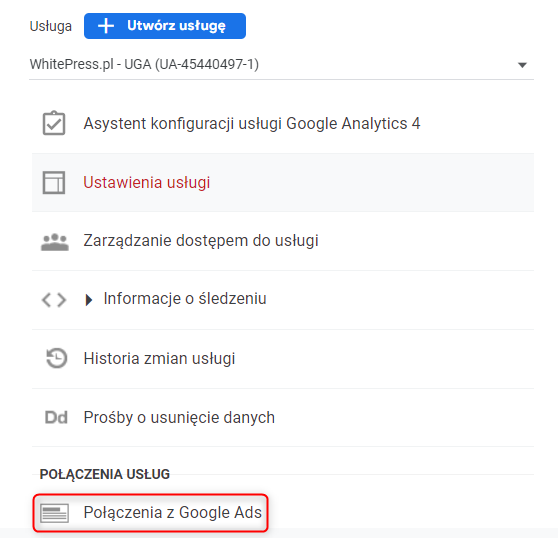558x538 pixels.
Task: Select Ustawienia usługi menu item
Action: tap(283, 183)
